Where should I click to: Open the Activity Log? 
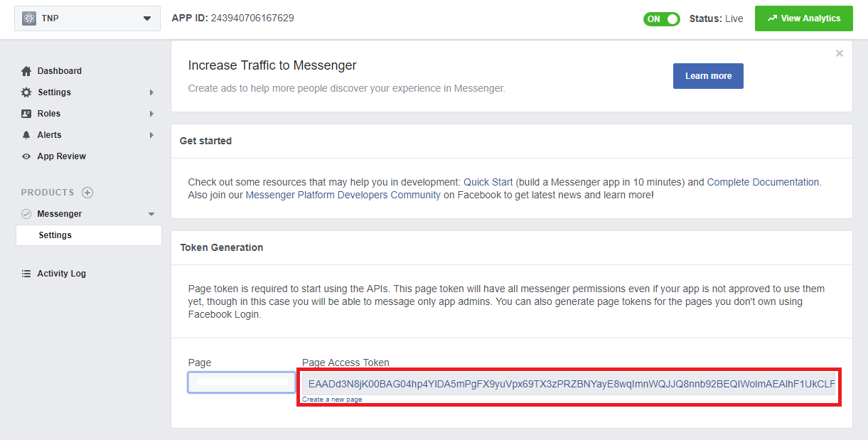pos(62,274)
